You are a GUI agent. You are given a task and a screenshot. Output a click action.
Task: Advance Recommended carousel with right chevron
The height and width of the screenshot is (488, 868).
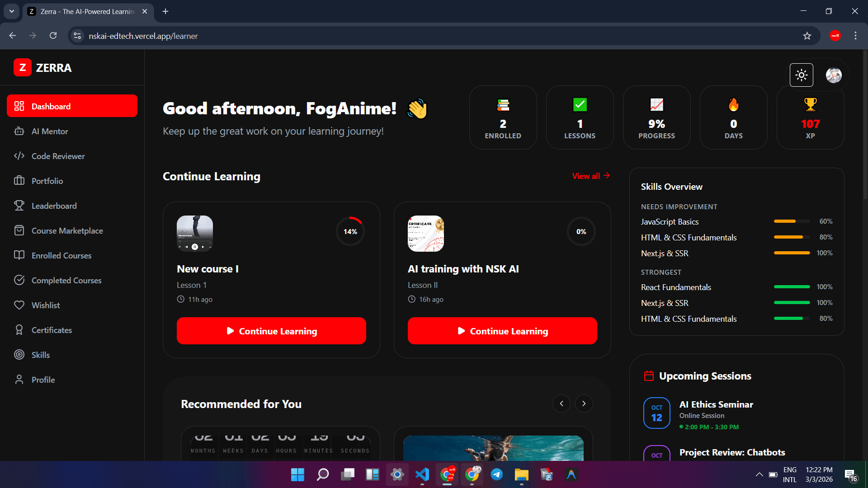click(584, 404)
